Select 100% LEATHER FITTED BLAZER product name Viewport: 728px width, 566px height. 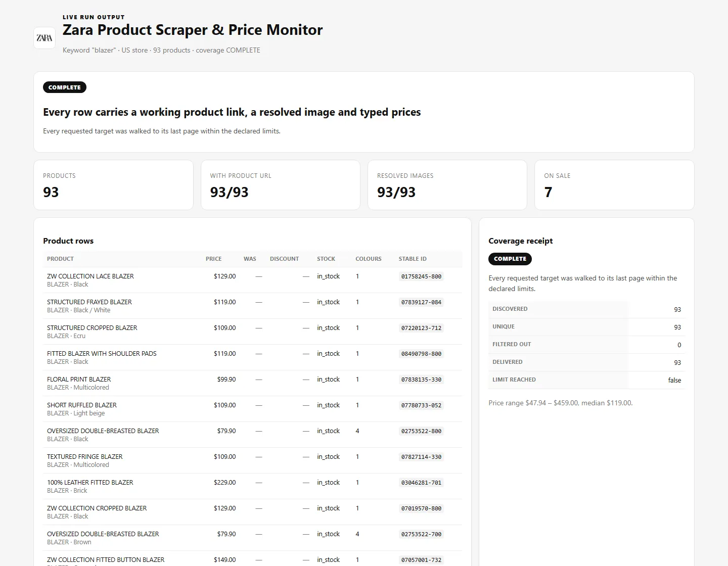[90, 483]
